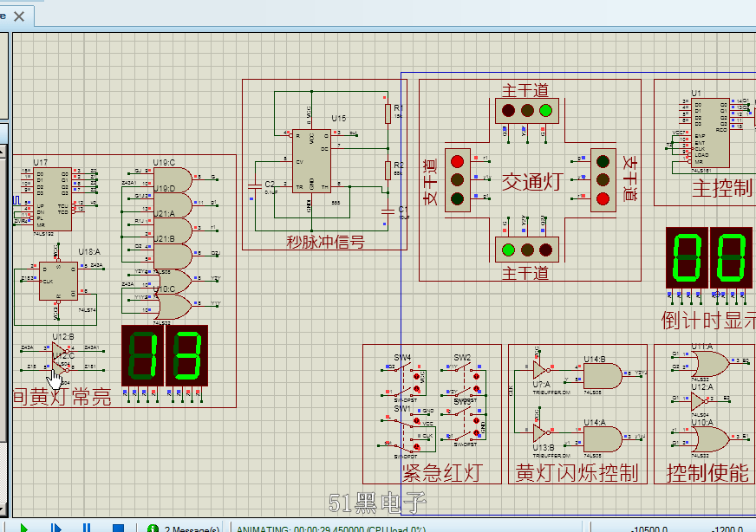Select the U1 74LS161 counter chip
Image resolution: width=756 pixels, height=532 pixels.
pos(710,133)
